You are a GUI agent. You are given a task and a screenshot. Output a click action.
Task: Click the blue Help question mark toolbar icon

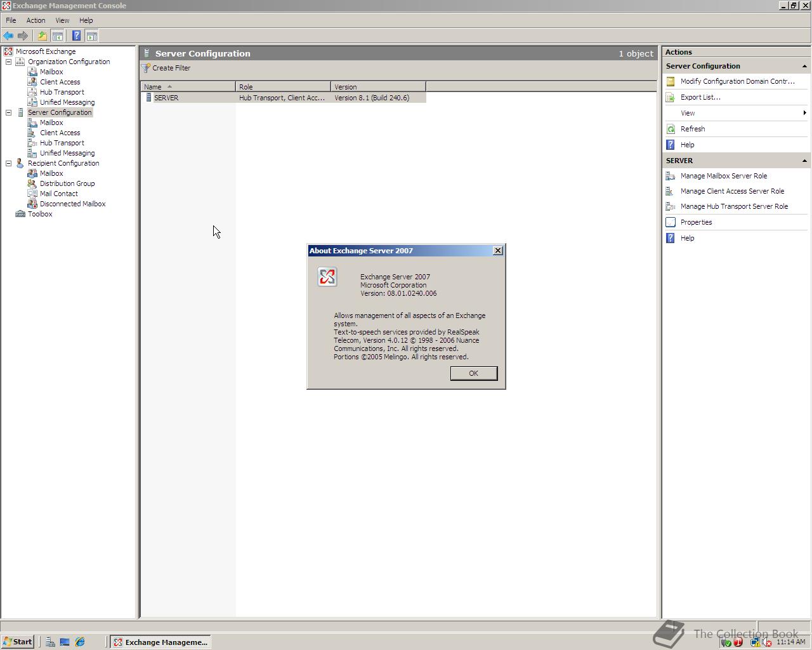click(x=77, y=36)
